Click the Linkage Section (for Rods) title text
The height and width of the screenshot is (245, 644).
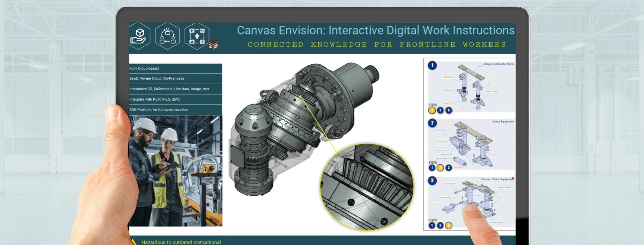[x=498, y=64]
